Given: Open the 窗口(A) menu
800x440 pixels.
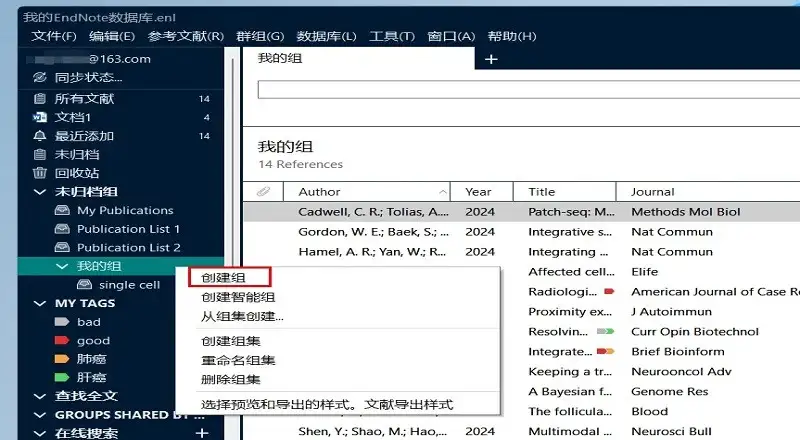Looking at the screenshot, I should coord(451,36).
